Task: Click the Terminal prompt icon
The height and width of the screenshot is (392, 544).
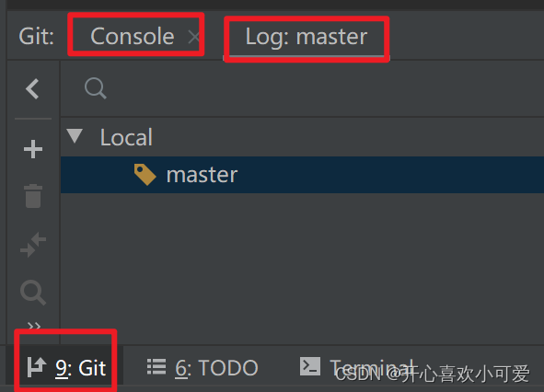Action: click(x=310, y=366)
